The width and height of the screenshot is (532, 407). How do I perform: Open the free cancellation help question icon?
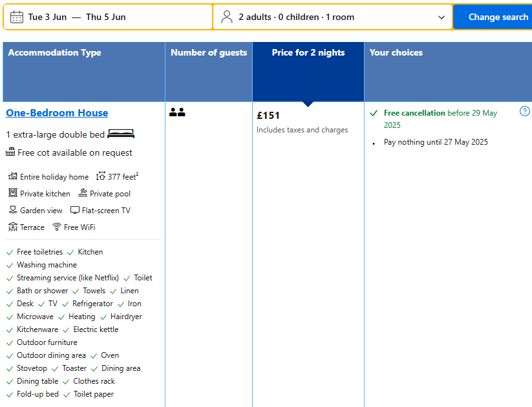525,111
